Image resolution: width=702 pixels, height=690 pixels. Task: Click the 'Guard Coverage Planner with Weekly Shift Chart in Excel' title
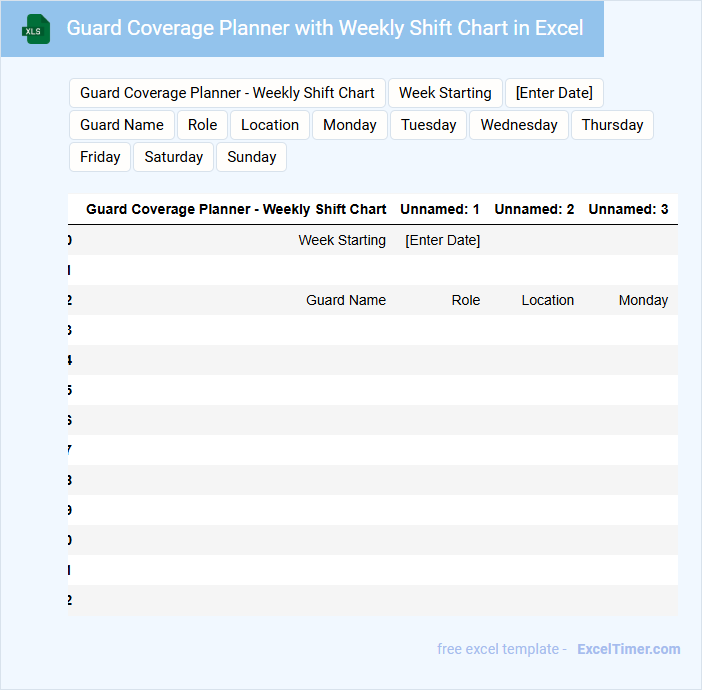click(325, 28)
